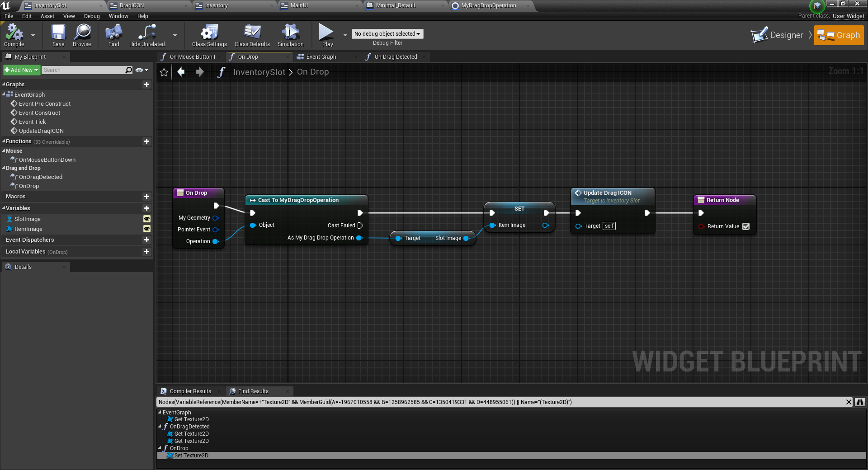Image resolution: width=868 pixels, height=470 pixels.
Task: Click Cast Failed execution pin
Action: (x=360, y=226)
